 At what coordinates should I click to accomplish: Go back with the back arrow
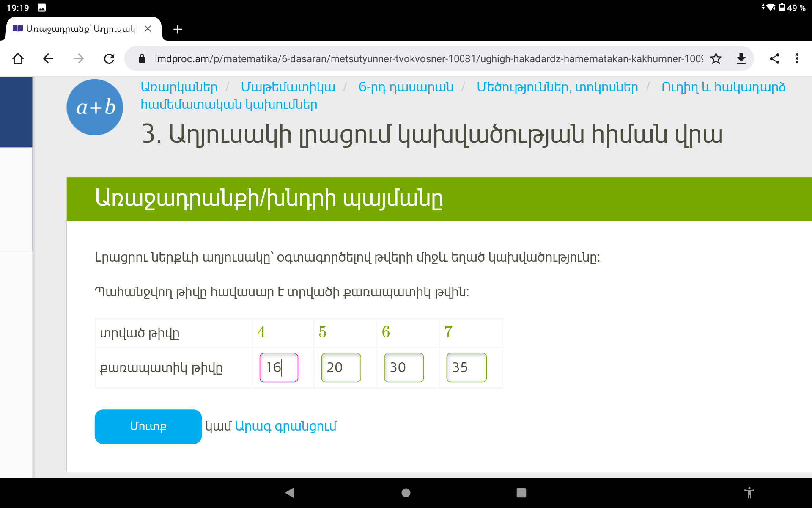(x=48, y=58)
